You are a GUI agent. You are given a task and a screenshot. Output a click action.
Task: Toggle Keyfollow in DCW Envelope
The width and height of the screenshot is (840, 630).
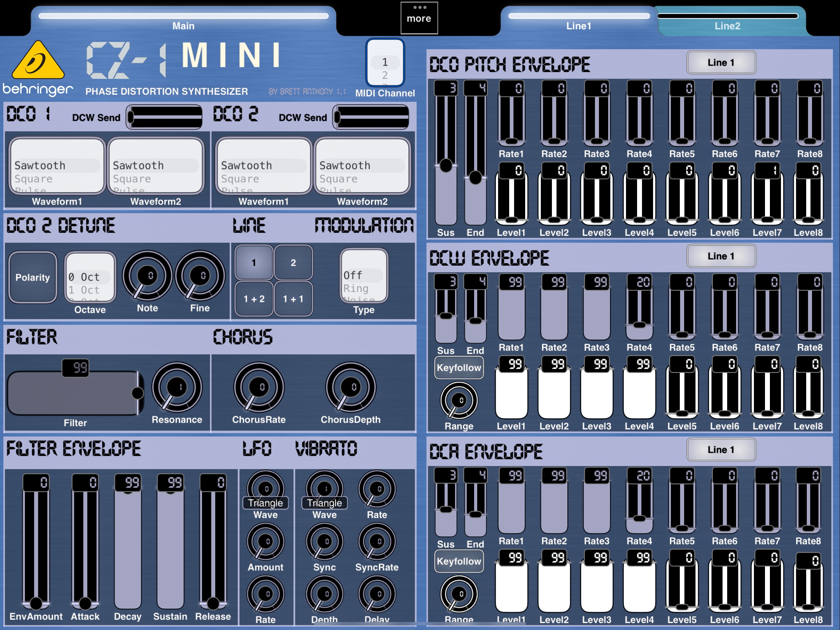(459, 367)
